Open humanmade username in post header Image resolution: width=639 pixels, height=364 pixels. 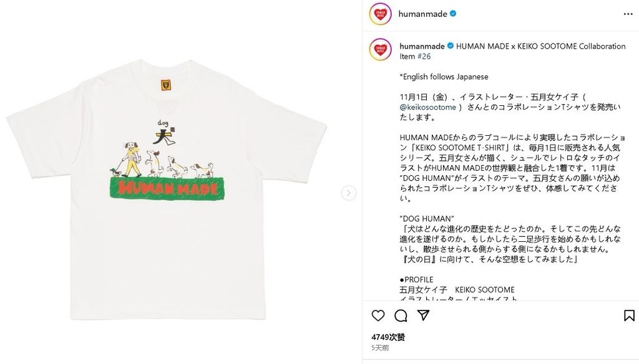pyautogui.click(x=422, y=14)
